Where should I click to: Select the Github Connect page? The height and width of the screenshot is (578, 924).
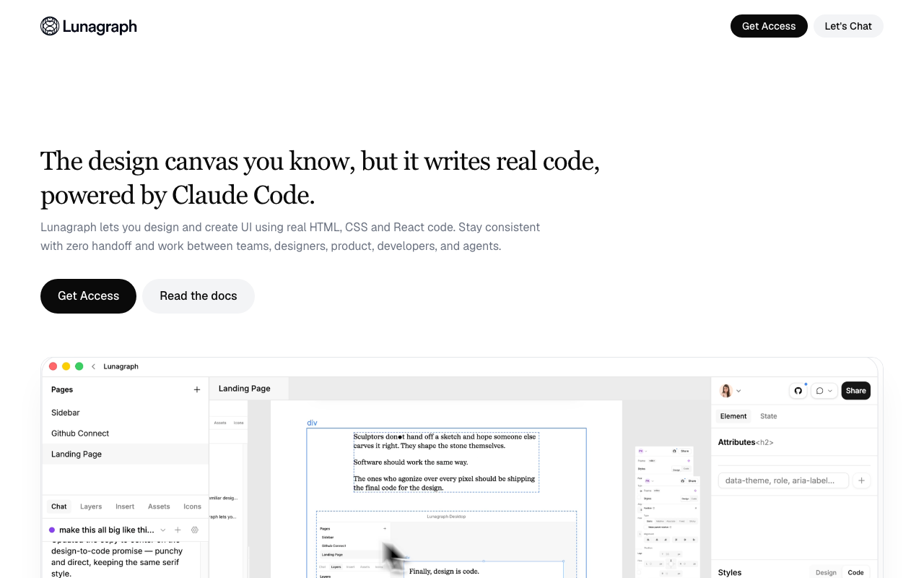tap(126, 433)
